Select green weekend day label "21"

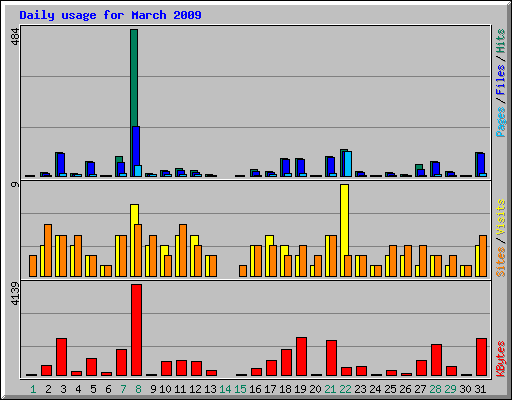pyautogui.click(x=330, y=389)
